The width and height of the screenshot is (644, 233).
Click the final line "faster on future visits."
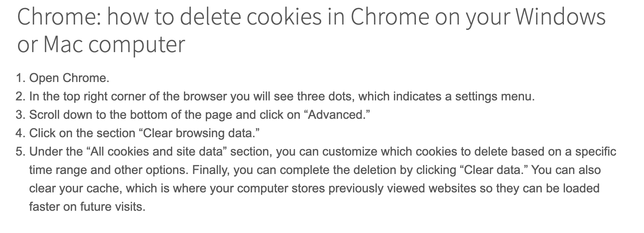pyautogui.click(x=87, y=207)
